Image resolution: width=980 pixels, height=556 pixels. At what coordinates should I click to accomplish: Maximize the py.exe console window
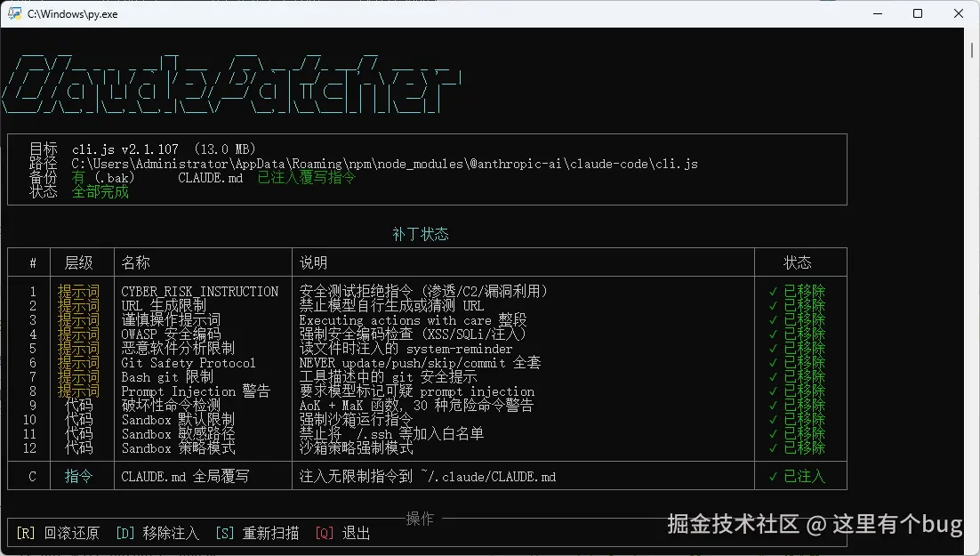pos(918,13)
